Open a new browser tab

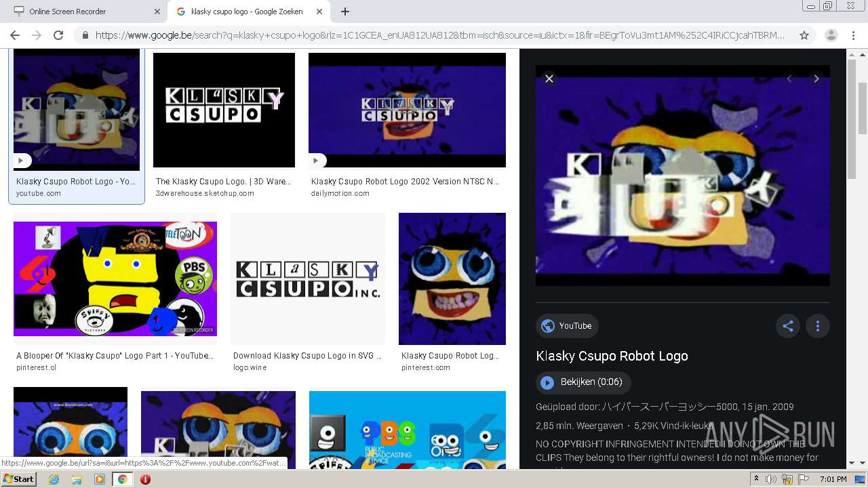[x=345, y=12]
